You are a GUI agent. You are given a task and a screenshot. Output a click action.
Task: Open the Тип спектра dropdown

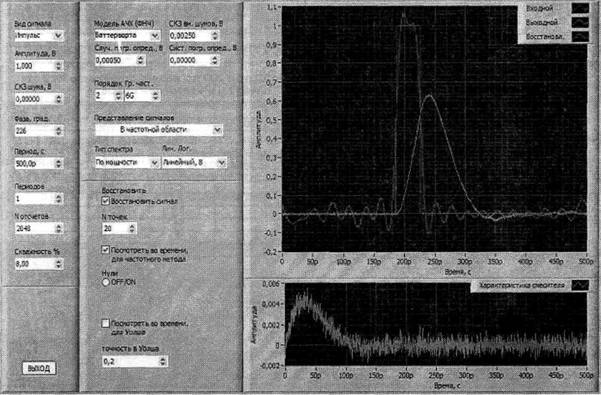point(127,162)
